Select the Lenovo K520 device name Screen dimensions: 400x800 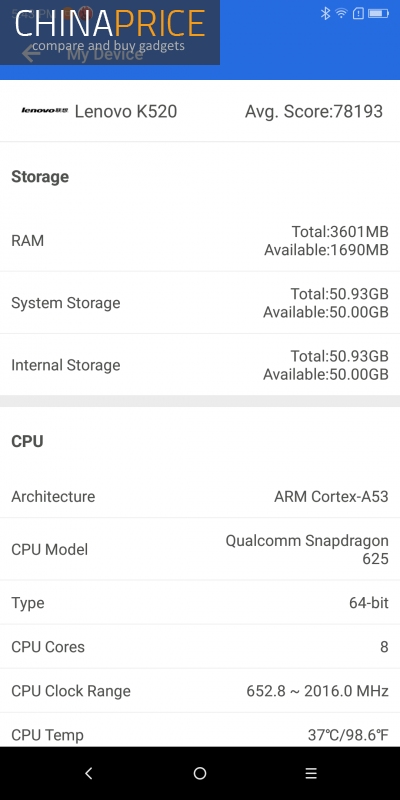126,111
